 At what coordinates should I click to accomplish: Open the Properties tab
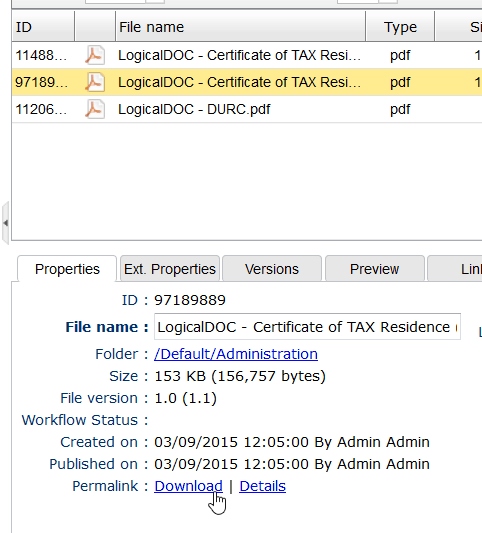point(67,269)
